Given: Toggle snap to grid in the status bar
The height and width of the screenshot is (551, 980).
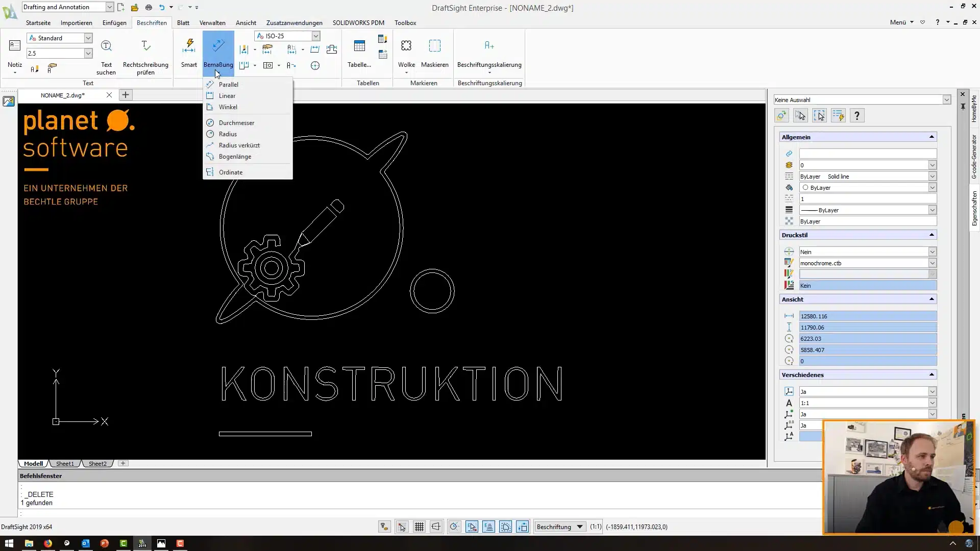Looking at the screenshot, I should [402, 527].
